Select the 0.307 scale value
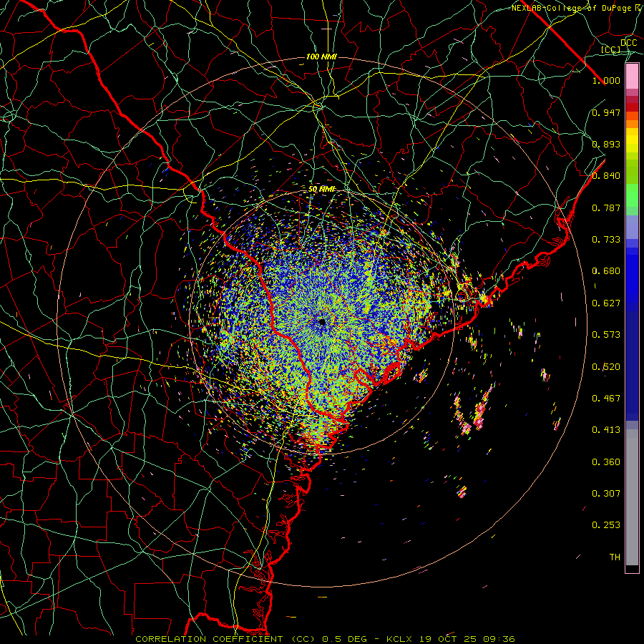Image resolution: width=644 pixels, height=644 pixels. coord(606,494)
